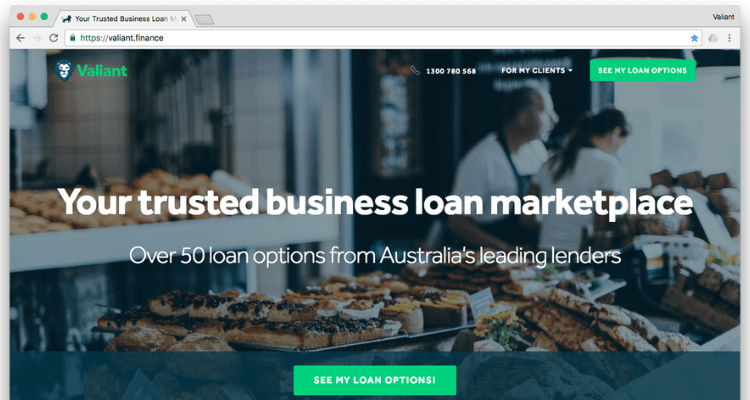The width and height of the screenshot is (750, 400).
Task: Click the green padlock security icon
Action: tap(73, 37)
